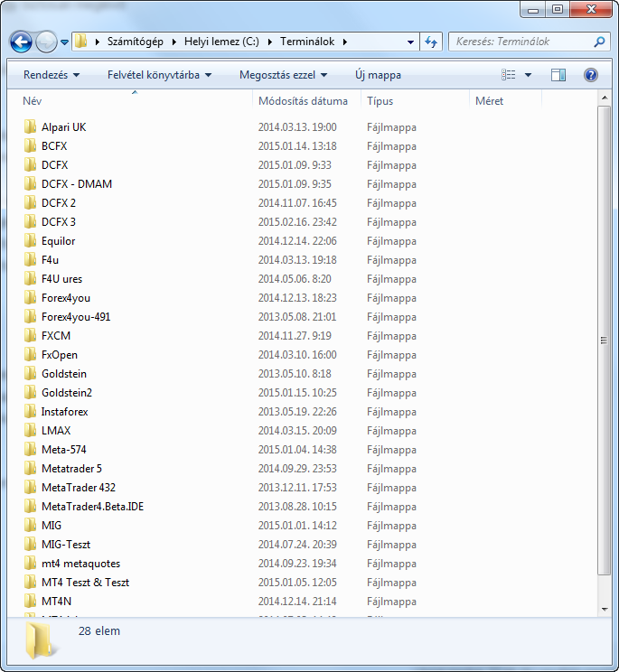Toggle the preview pane

(558, 75)
